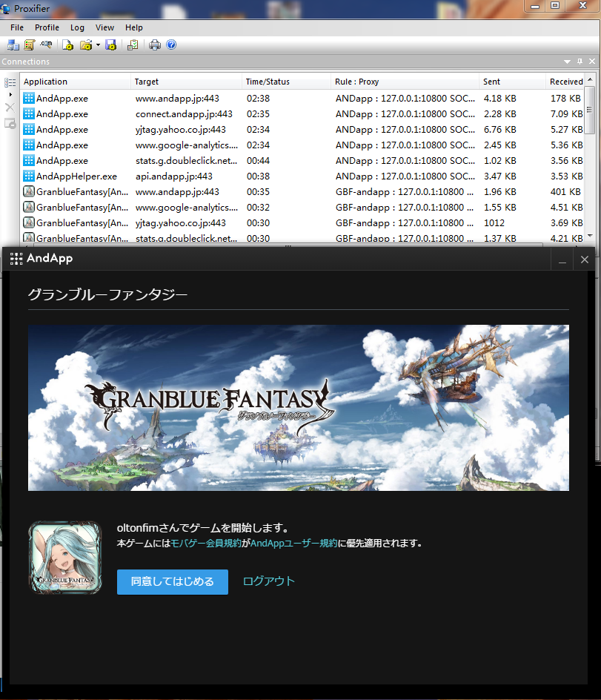
Task: Create a new profile with the document icon
Action: click(x=67, y=45)
